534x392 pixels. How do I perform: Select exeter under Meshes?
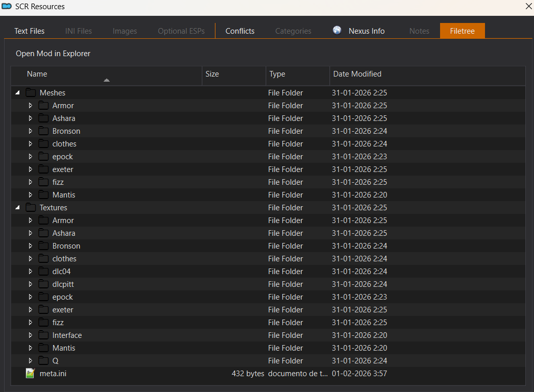63,169
